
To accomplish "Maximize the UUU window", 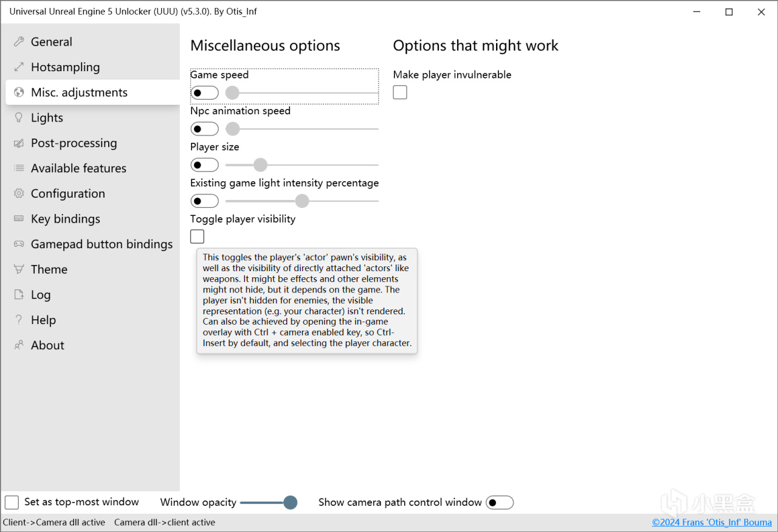I will 729,12.
